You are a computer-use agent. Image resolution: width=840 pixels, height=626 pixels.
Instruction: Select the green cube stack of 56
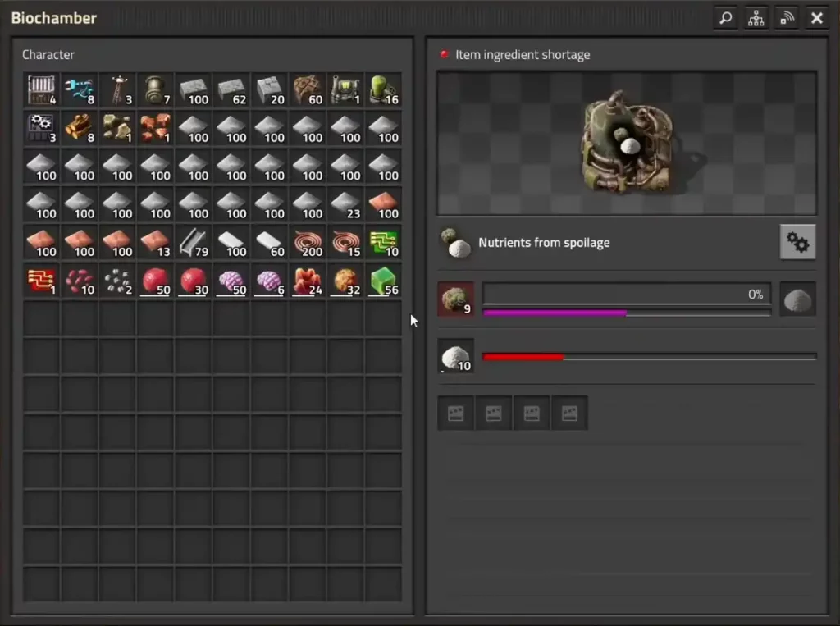pyautogui.click(x=383, y=281)
